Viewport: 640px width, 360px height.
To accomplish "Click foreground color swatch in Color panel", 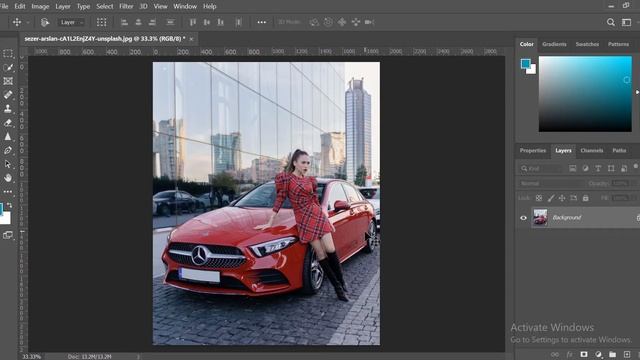I will click(525, 64).
